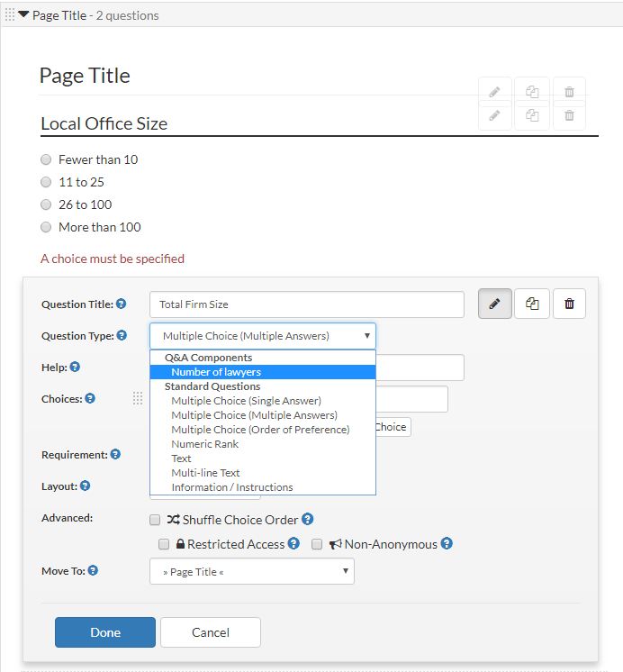
Task: Select the Fewer than 10 radio button
Action: pyautogui.click(x=46, y=159)
